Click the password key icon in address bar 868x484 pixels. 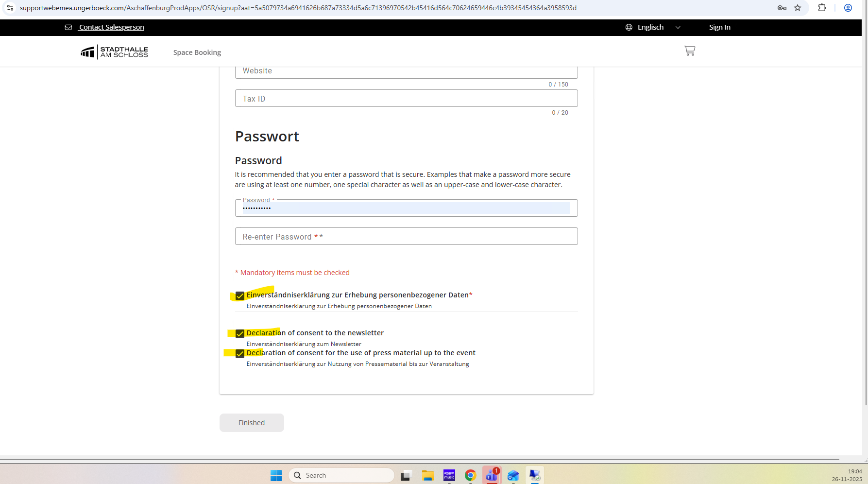[782, 8]
